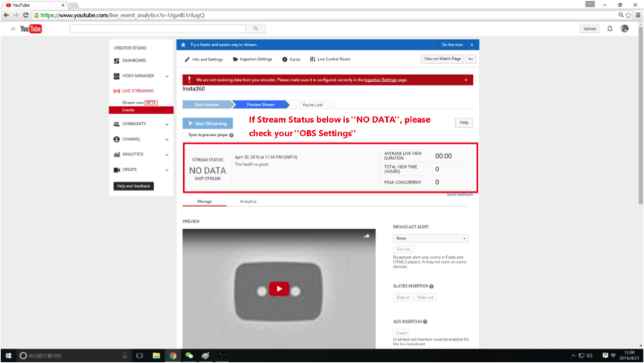The image size is (644, 363).
Task: Expand the Analytics sidebar section
Action: pos(167,155)
